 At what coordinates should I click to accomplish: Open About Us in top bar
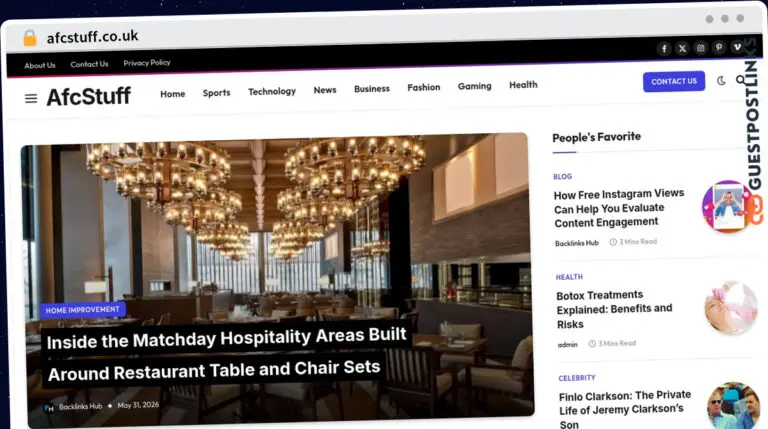point(40,65)
